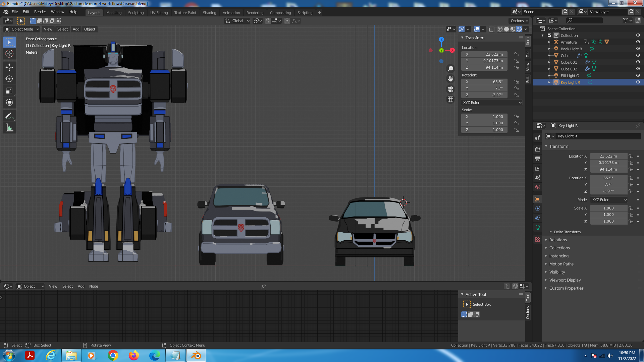Viewport: 644px width, 362px height.
Task: Open the Physics properties tab
Action: [538, 208]
